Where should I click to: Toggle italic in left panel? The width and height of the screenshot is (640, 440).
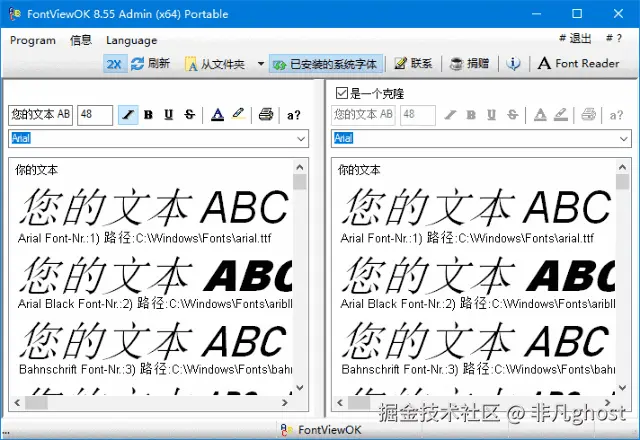128,115
